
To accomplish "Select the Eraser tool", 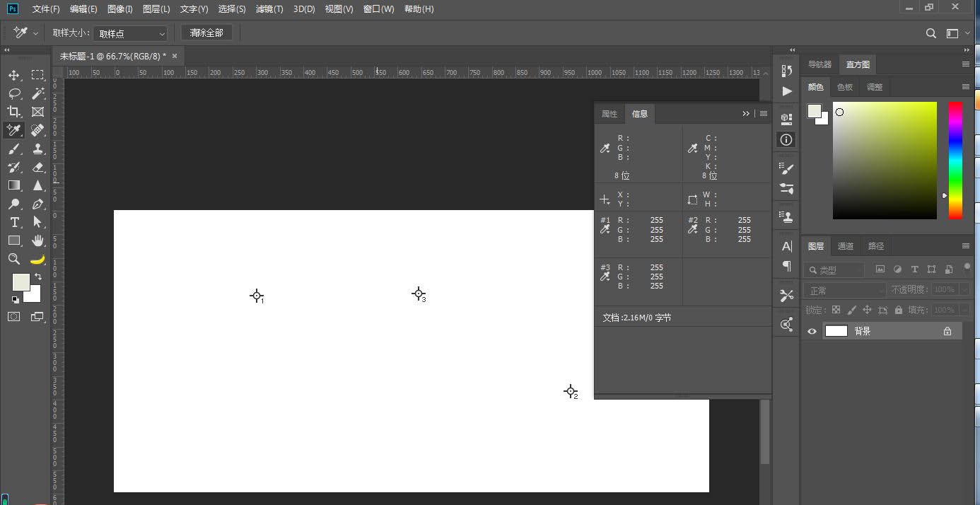I will click(x=37, y=167).
